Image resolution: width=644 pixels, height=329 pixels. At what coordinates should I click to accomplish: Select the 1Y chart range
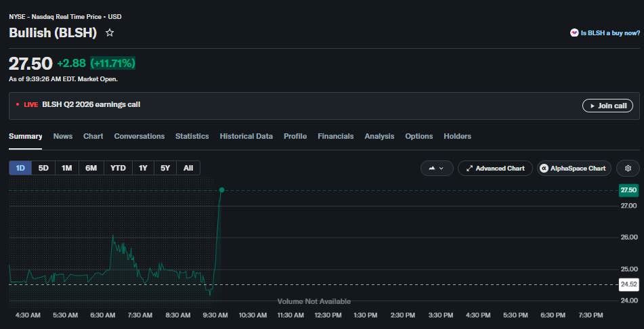pos(143,168)
